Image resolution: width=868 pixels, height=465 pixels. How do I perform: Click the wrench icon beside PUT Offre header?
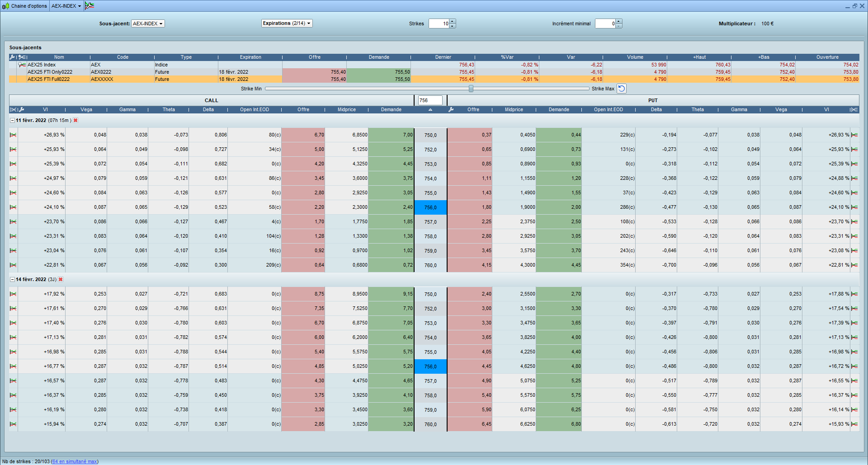(451, 110)
